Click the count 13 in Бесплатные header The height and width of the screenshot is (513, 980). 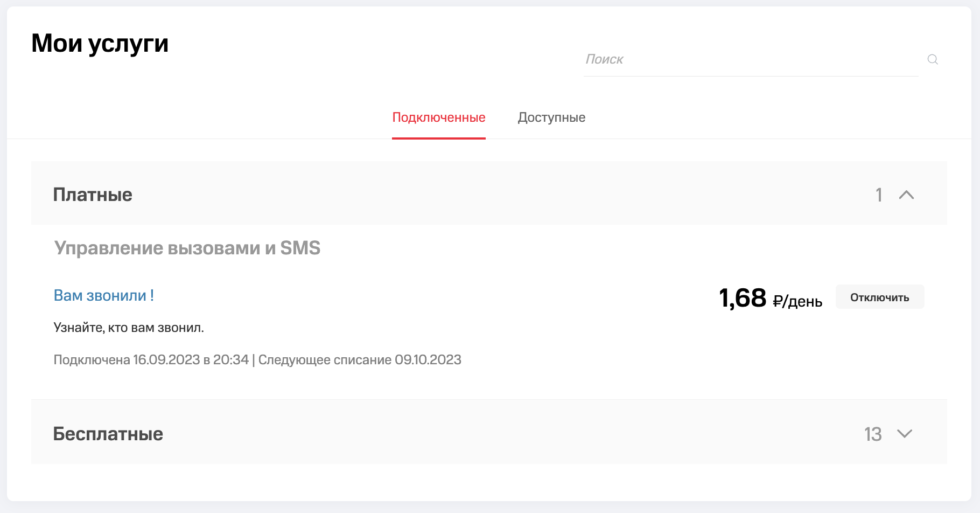click(x=873, y=434)
